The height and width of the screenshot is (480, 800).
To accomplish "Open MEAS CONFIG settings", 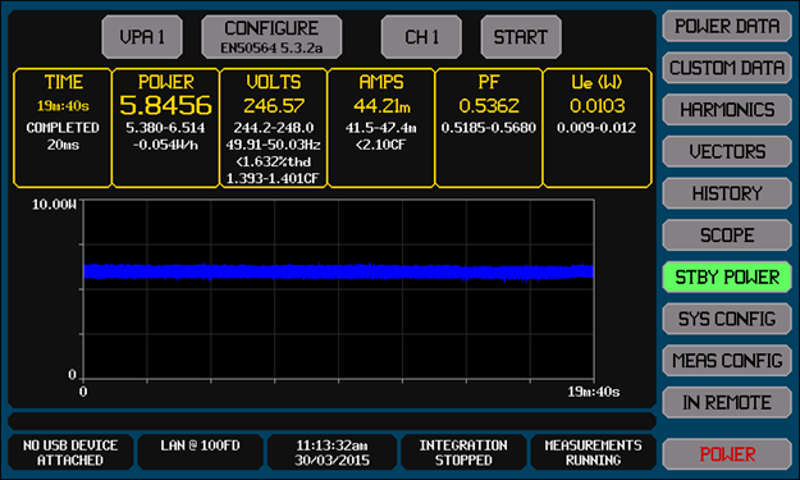I will [726, 360].
